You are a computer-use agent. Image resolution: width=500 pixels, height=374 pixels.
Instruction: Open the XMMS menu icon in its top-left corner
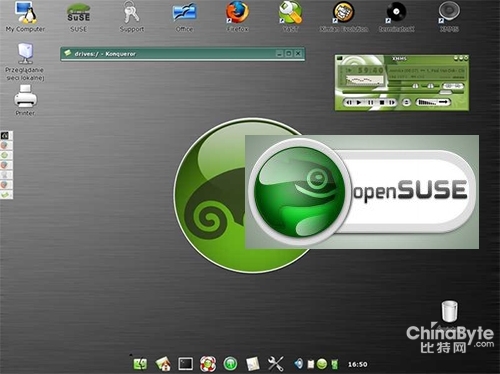(x=339, y=58)
